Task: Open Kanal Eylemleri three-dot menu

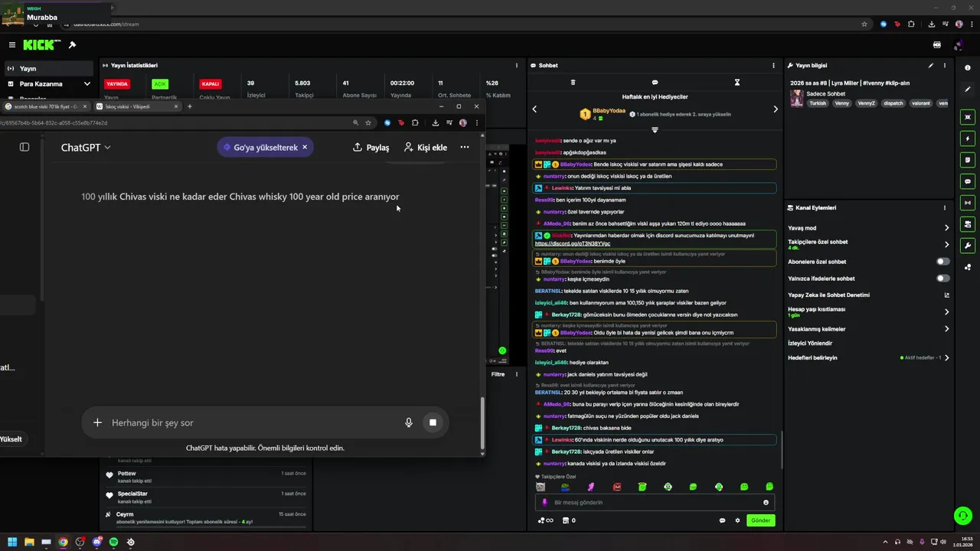Action: pyautogui.click(x=944, y=207)
